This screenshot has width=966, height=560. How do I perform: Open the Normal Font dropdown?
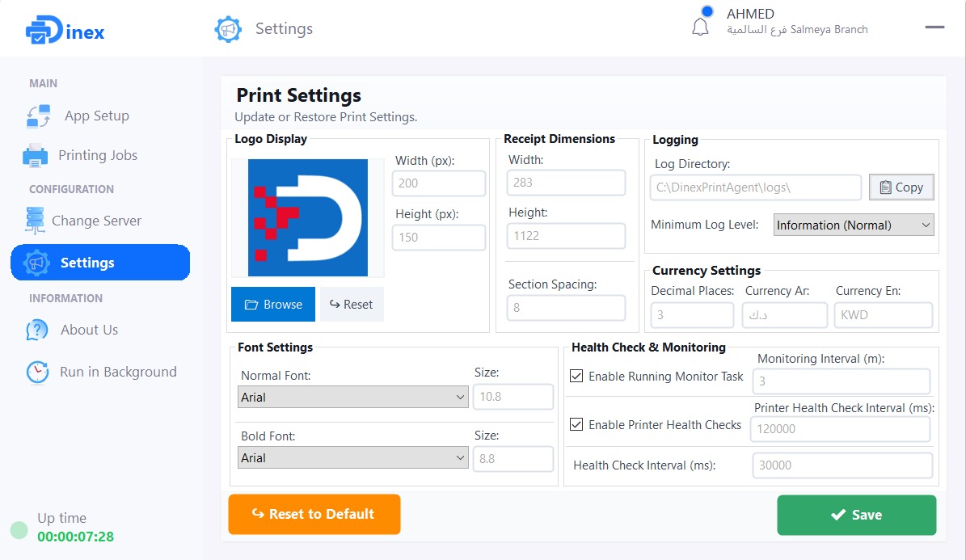pyautogui.click(x=353, y=398)
